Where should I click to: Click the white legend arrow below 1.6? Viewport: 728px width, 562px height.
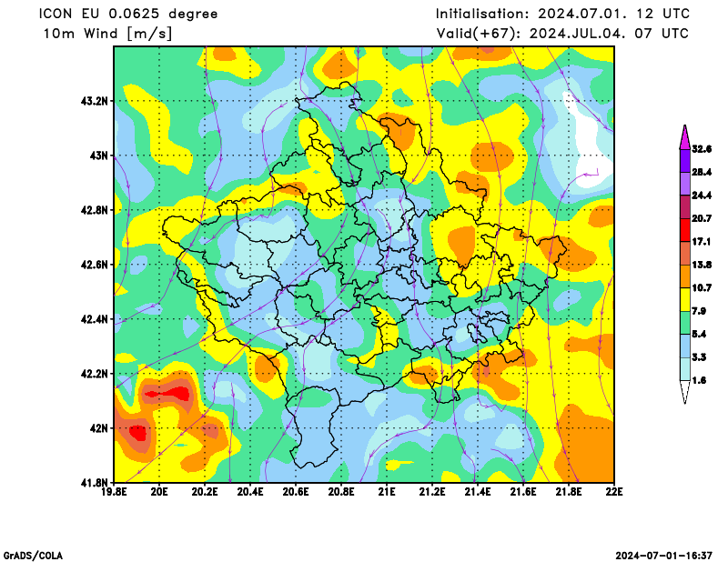[x=685, y=392]
